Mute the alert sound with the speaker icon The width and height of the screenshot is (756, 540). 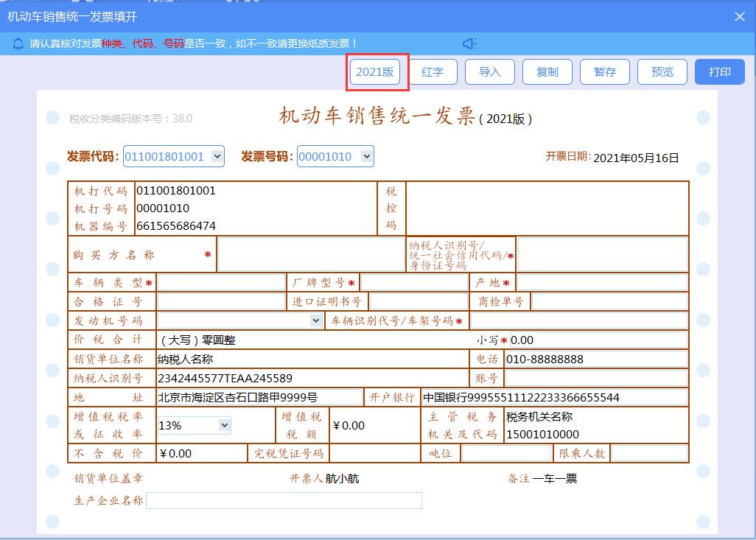(x=470, y=43)
